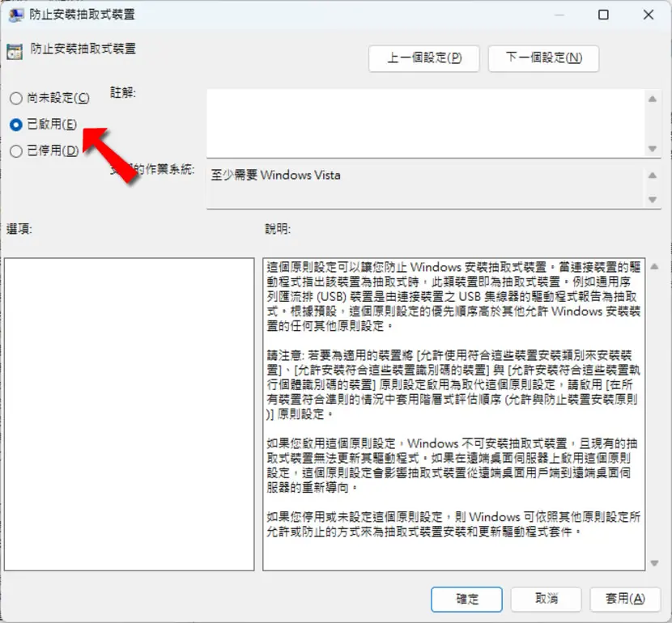672x623 pixels.
Task: Click inside the 註解 comment text box
Action: click(x=426, y=123)
